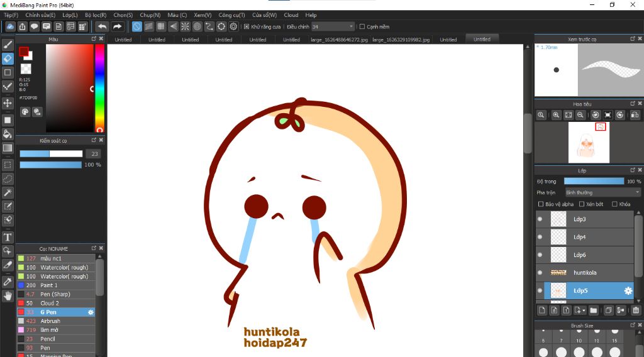Enable radial snap guide
Screen dimensions: 644x357
click(186, 26)
